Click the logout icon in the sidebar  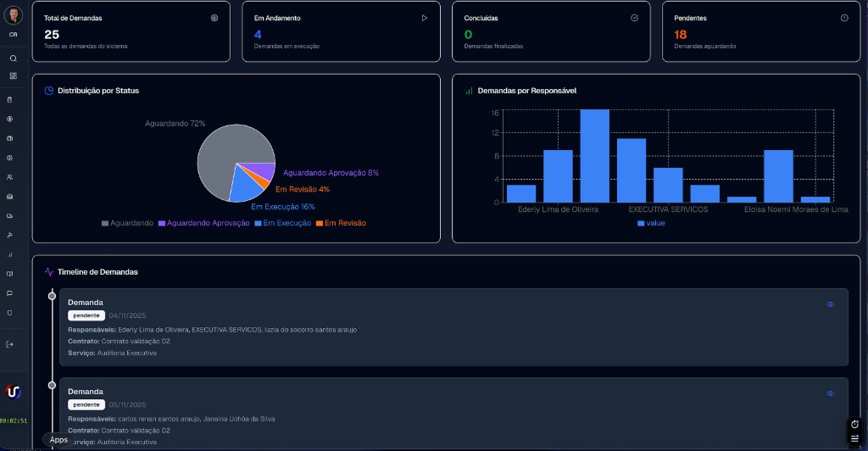9,344
